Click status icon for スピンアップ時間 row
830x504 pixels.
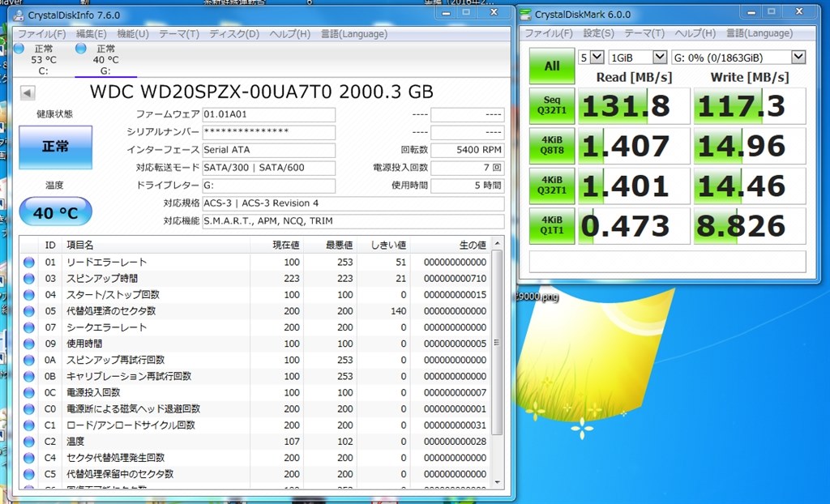coord(28,279)
